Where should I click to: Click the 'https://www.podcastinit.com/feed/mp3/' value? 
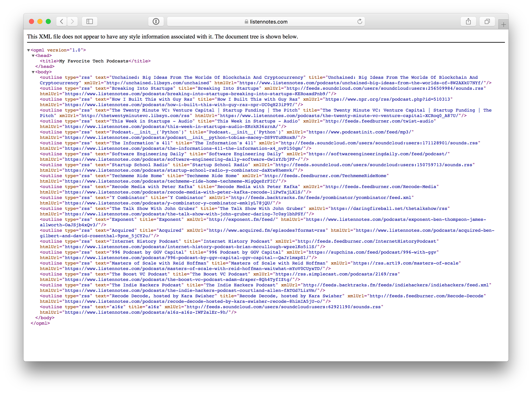click(x=360, y=132)
